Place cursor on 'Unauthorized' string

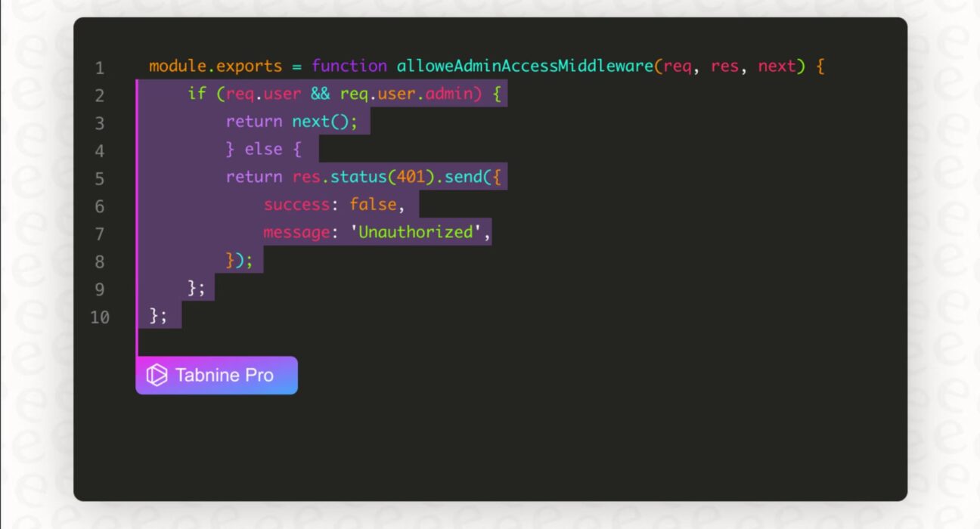click(415, 233)
